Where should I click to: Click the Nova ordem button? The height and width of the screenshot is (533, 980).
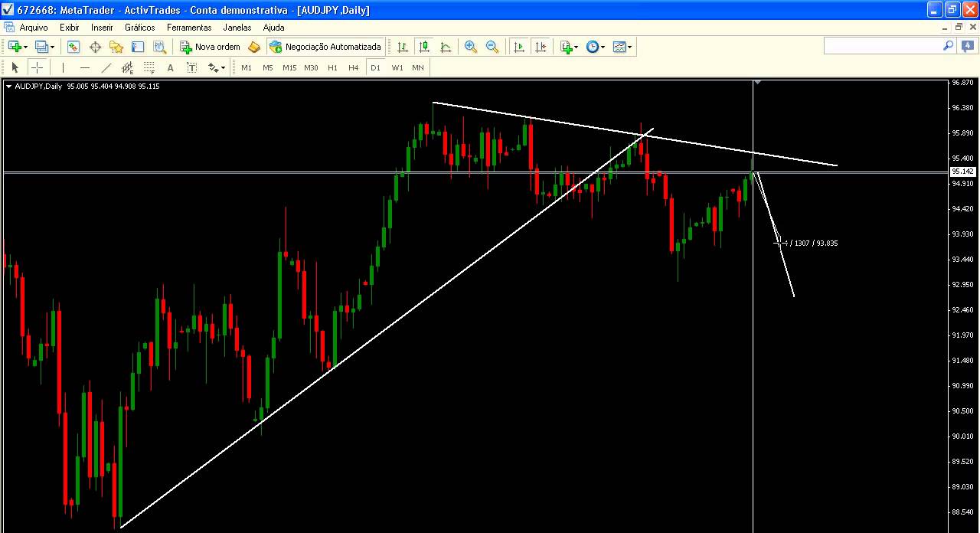pyautogui.click(x=210, y=47)
